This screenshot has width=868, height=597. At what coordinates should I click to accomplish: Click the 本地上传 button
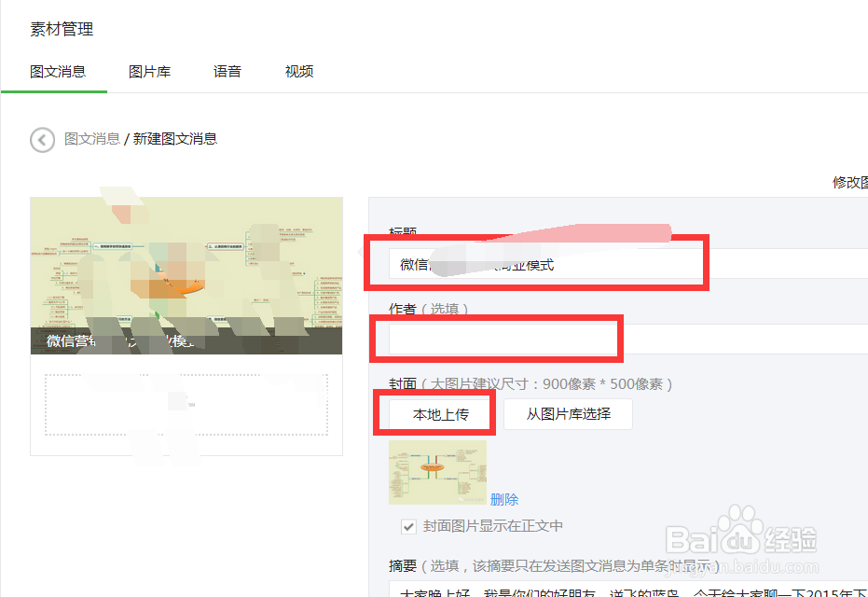pos(441,414)
